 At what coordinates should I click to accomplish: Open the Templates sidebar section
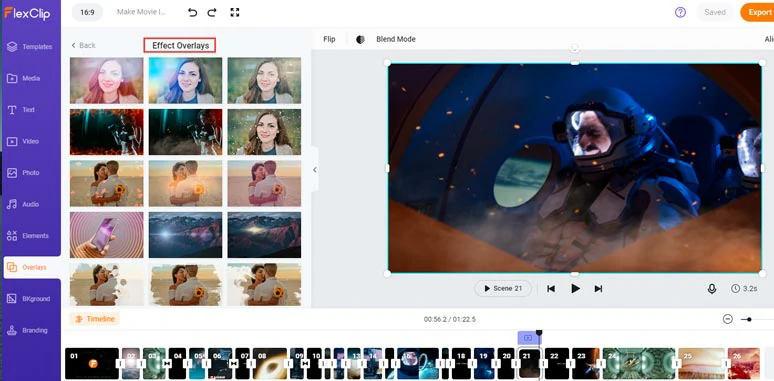(x=30, y=47)
